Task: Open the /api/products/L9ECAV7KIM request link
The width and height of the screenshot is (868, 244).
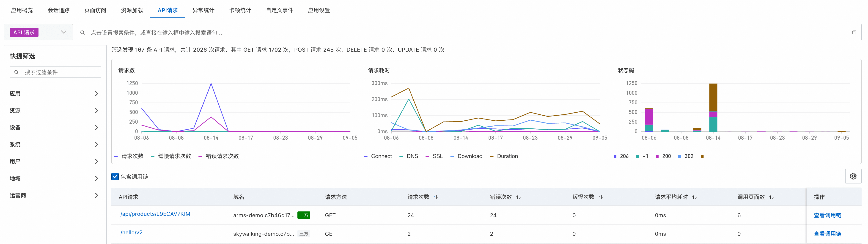Action: (155, 214)
